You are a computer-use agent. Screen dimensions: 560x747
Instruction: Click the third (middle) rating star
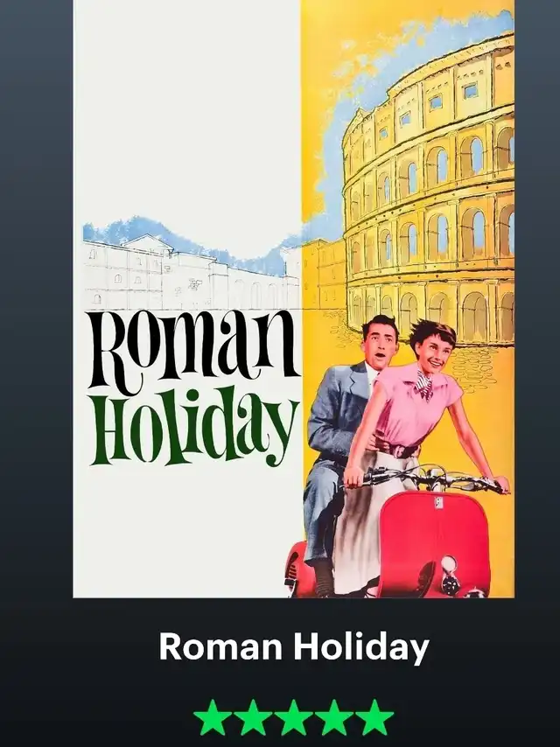click(293, 717)
